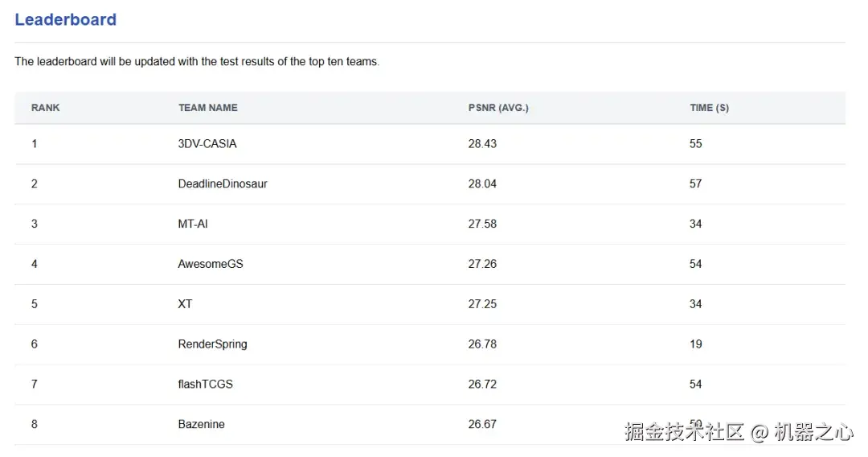Select the DeadlineDinosaur team name

click(x=223, y=184)
